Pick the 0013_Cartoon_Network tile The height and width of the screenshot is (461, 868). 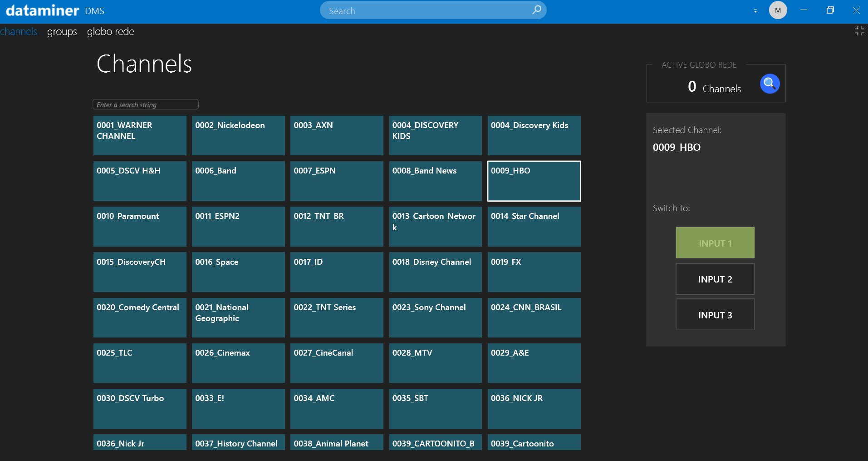pyautogui.click(x=436, y=226)
